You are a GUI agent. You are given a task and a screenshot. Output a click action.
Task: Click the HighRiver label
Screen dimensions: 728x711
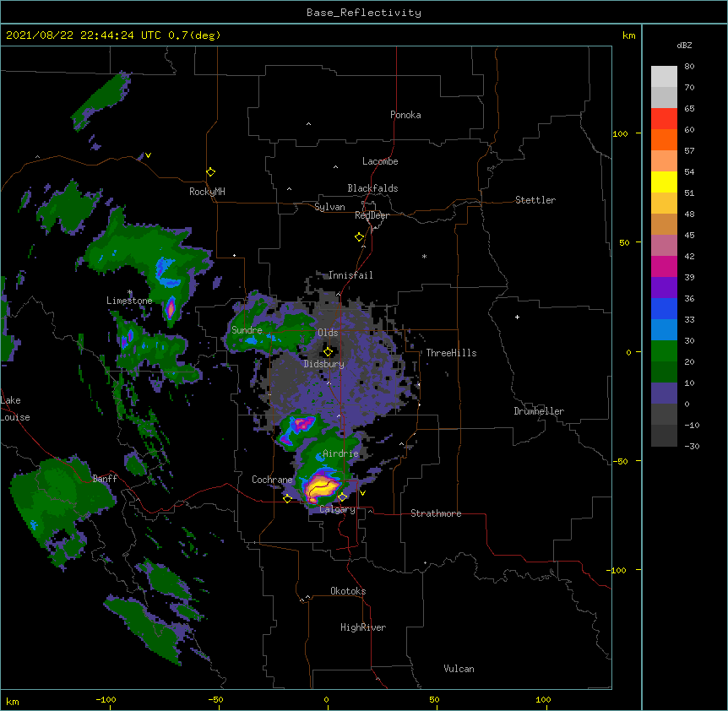[363, 627]
